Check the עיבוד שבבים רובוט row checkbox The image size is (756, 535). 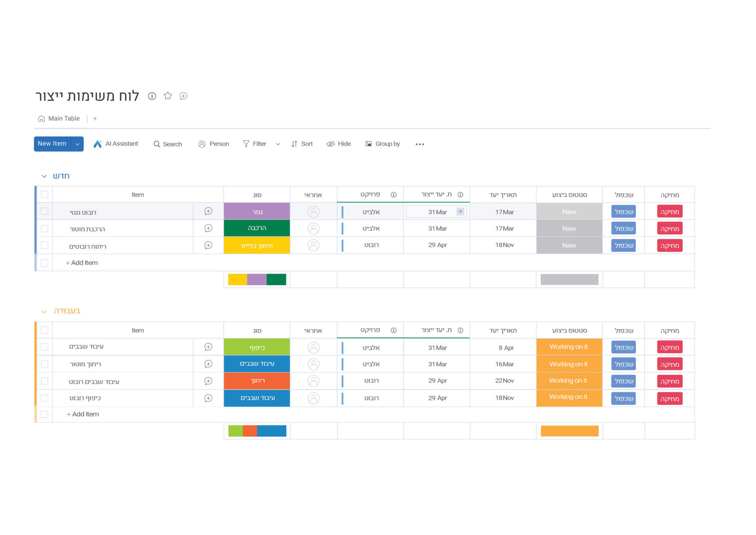click(x=45, y=381)
